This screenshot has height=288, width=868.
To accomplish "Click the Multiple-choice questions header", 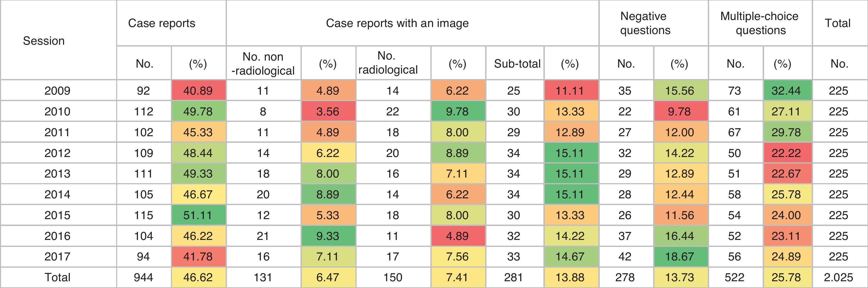I will pos(759,23).
